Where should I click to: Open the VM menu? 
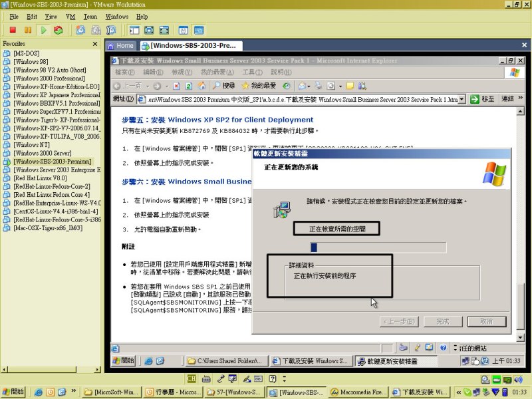point(70,17)
